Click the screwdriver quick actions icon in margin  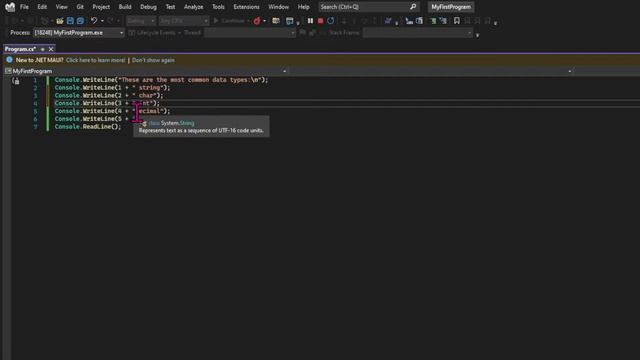tap(16, 81)
